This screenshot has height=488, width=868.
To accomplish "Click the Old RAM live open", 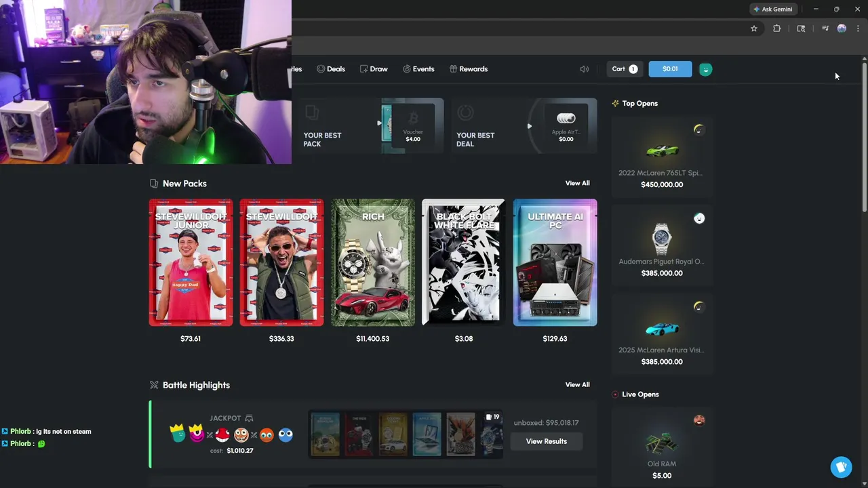I will tap(662, 447).
